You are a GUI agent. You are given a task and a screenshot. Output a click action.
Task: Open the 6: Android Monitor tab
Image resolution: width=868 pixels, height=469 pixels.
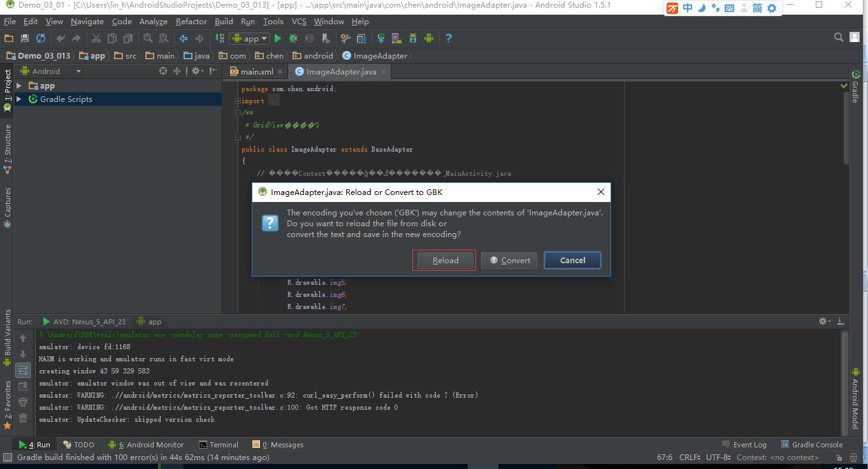point(146,445)
